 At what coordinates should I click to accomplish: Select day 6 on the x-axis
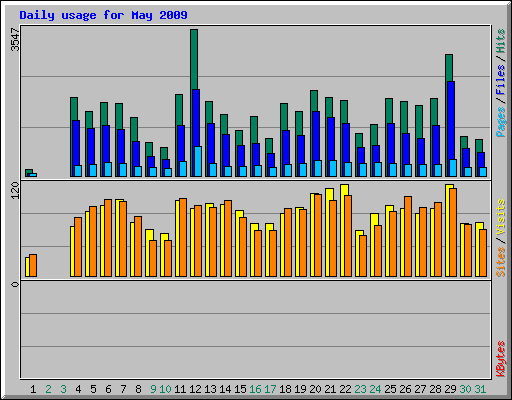click(x=108, y=389)
